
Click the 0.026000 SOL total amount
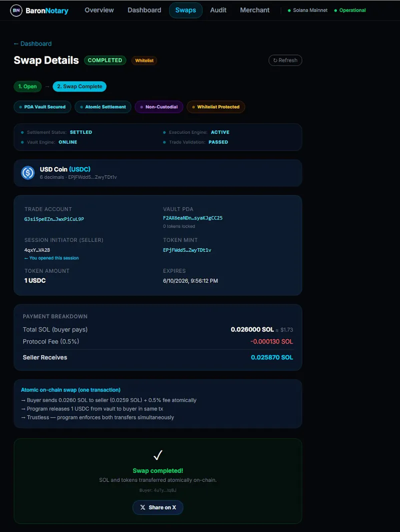(x=252, y=329)
